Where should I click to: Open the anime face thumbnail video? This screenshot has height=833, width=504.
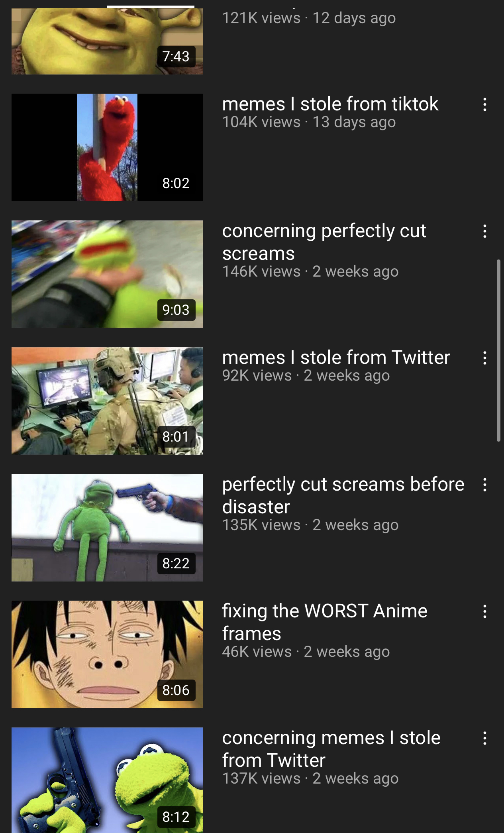[x=107, y=654]
